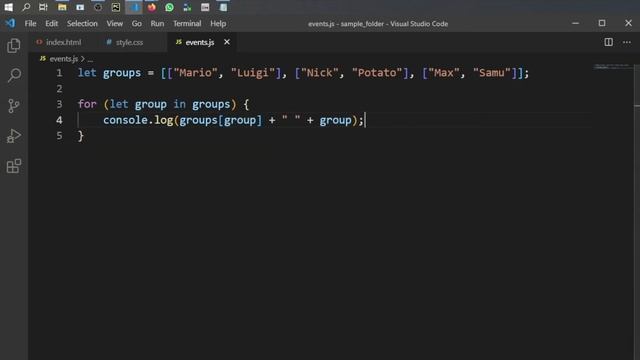The width and height of the screenshot is (640, 360).
Task: Click the "Nick" string on line 1
Action: [x=320, y=73]
